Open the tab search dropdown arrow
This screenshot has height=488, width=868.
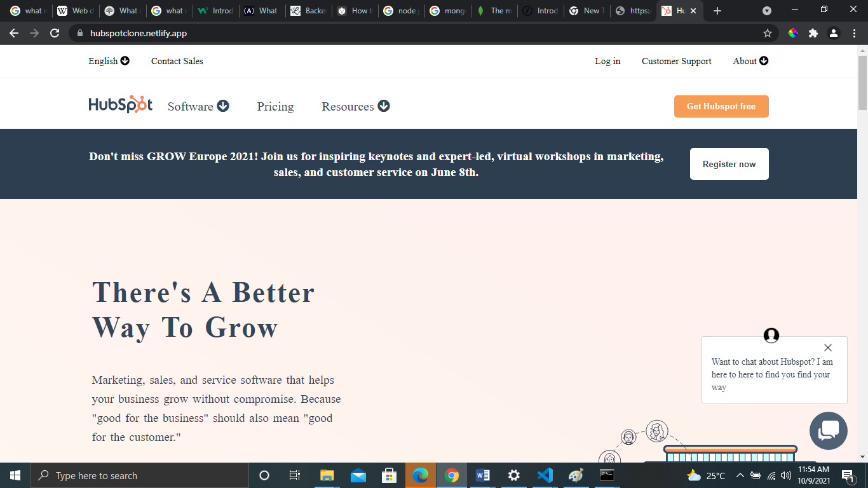[x=767, y=11]
